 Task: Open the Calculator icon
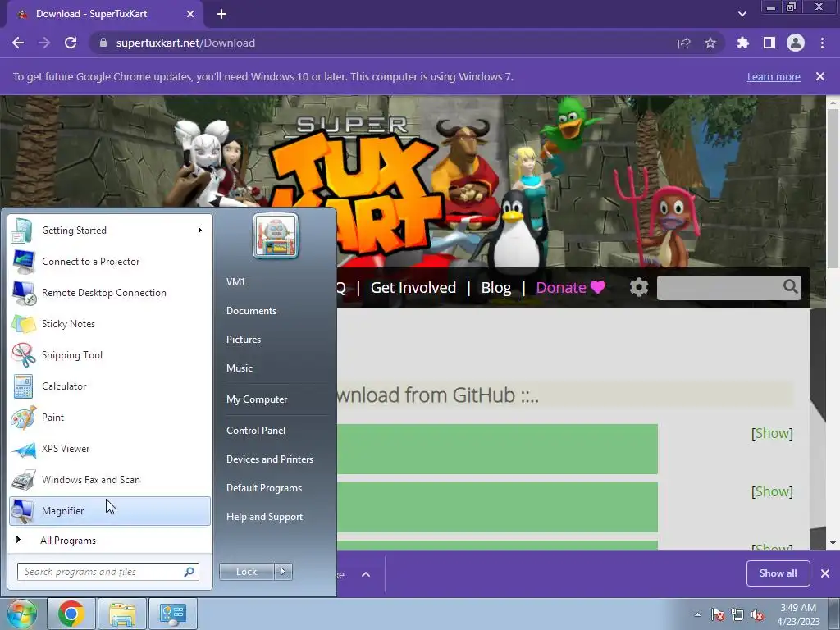23,386
